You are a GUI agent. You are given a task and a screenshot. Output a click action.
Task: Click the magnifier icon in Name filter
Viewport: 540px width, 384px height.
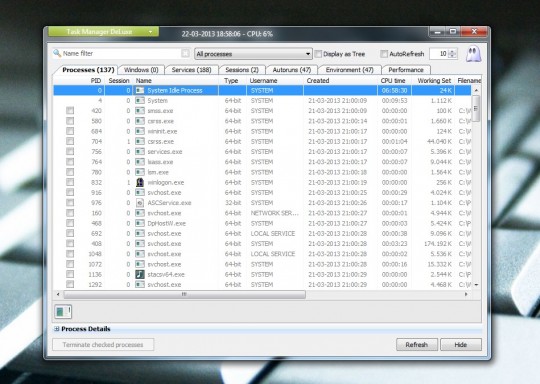57,53
